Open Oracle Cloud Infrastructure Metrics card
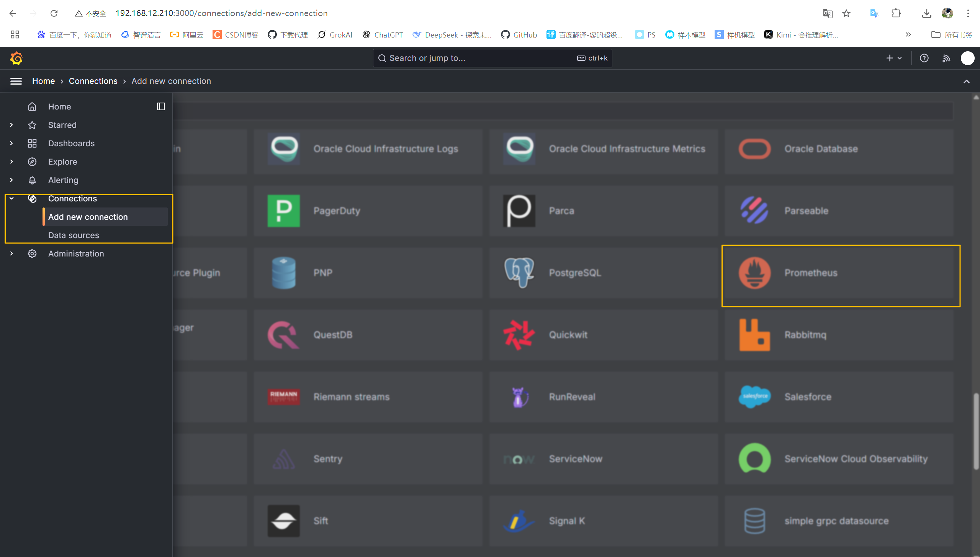The image size is (980, 557). [604, 151]
